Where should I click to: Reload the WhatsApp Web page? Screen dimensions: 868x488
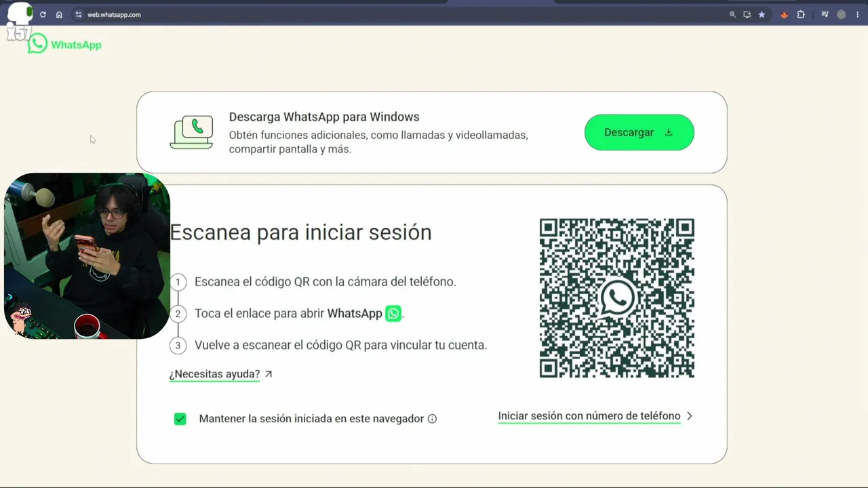point(43,14)
